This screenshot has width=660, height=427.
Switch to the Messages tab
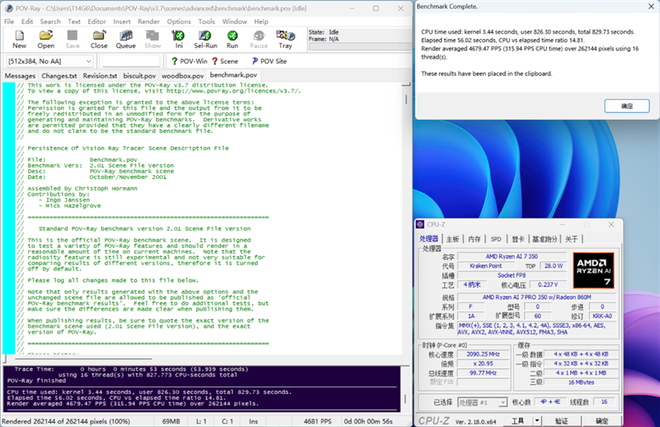(20, 75)
